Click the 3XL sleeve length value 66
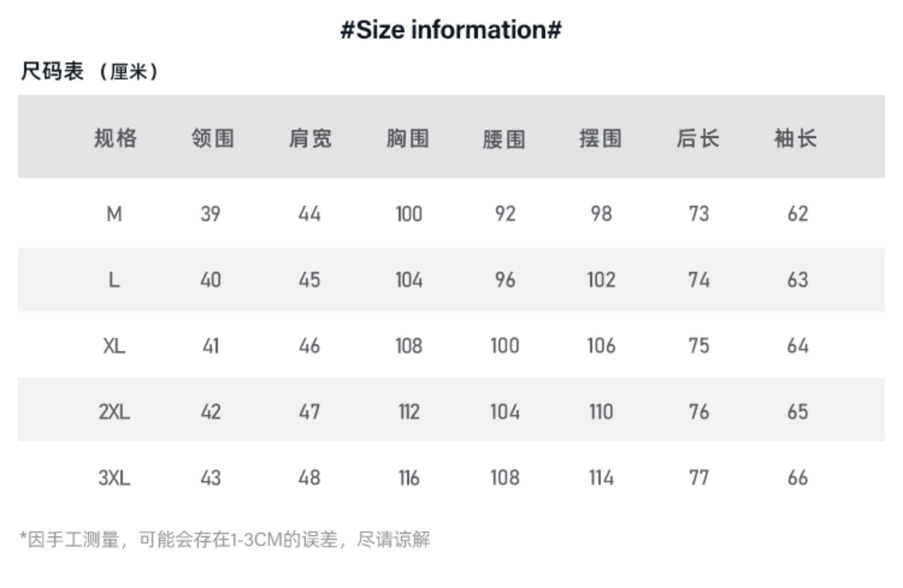The image size is (903, 588). 797,478
